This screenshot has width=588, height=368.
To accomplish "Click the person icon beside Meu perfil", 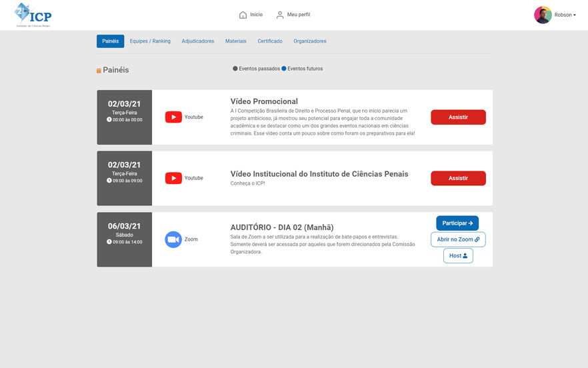I will point(280,15).
